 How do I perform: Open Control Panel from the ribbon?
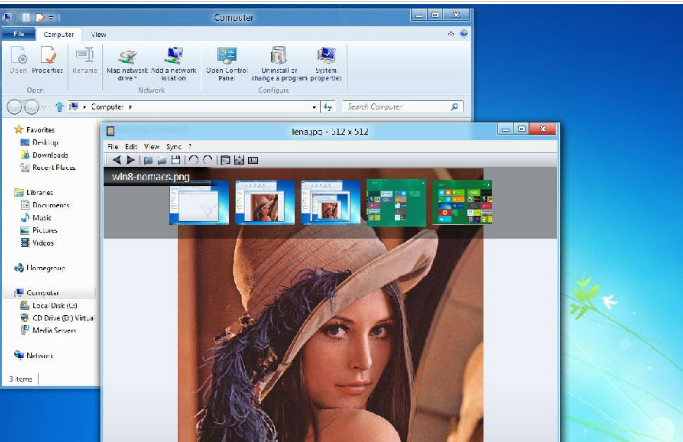[227, 60]
